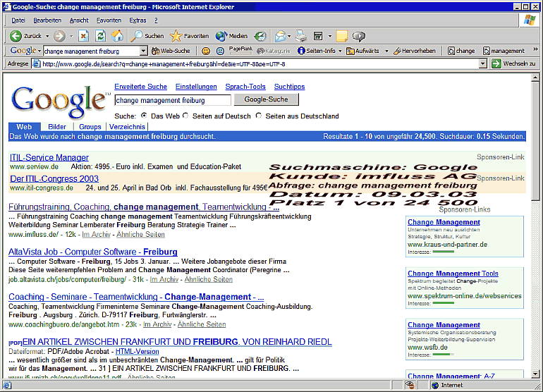Screen dimensions: 543x392
Task: Expand the Word edit button dropdown
Action: click(x=330, y=36)
